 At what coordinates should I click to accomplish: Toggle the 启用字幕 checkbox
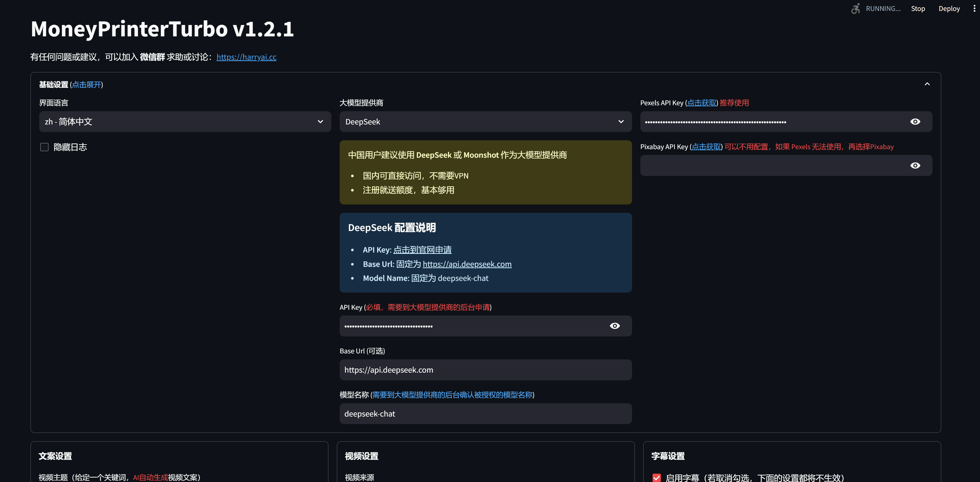(657, 477)
